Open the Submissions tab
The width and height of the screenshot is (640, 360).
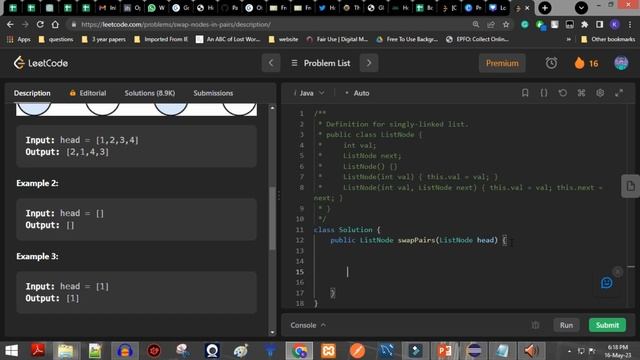pyautogui.click(x=213, y=93)
